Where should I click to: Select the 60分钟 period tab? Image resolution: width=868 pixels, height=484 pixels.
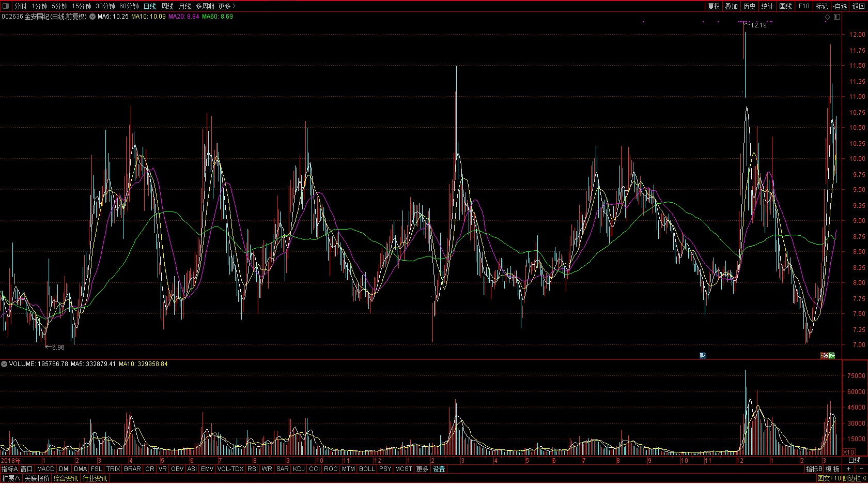click(x=129, y=6)
